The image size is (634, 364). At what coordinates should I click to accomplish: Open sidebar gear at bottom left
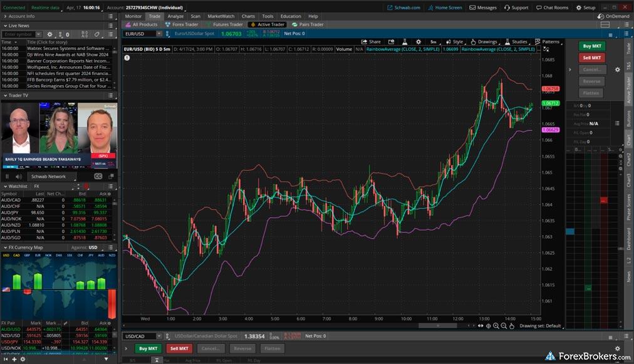click(23, 359)
